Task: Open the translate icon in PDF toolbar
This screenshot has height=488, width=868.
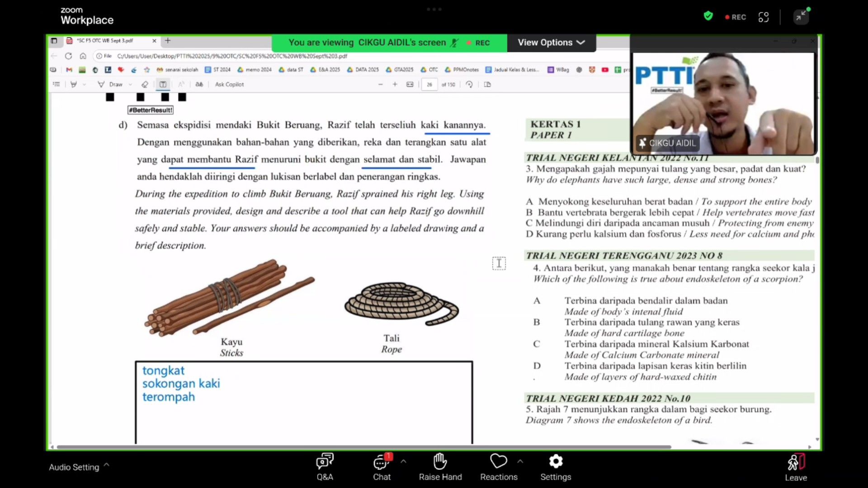Action: 199,84
